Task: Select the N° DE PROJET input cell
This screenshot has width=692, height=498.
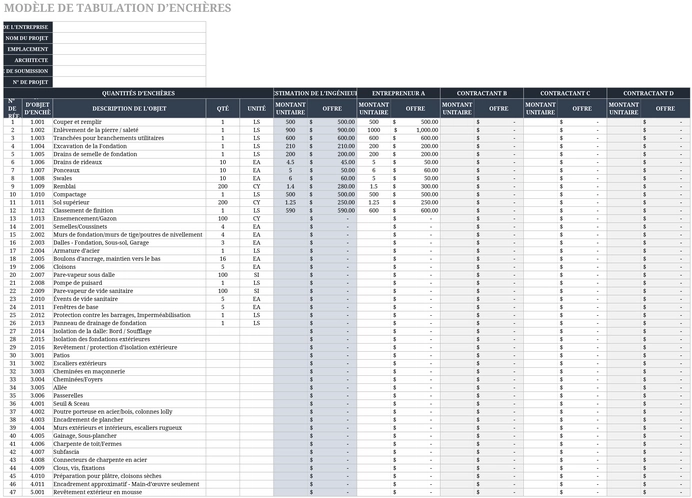Action: pos(129,82)
